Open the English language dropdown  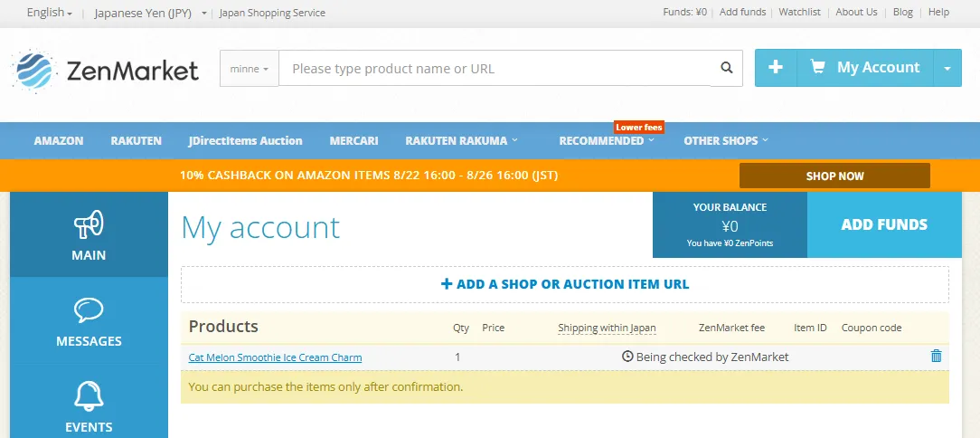[x=50, y=13]
